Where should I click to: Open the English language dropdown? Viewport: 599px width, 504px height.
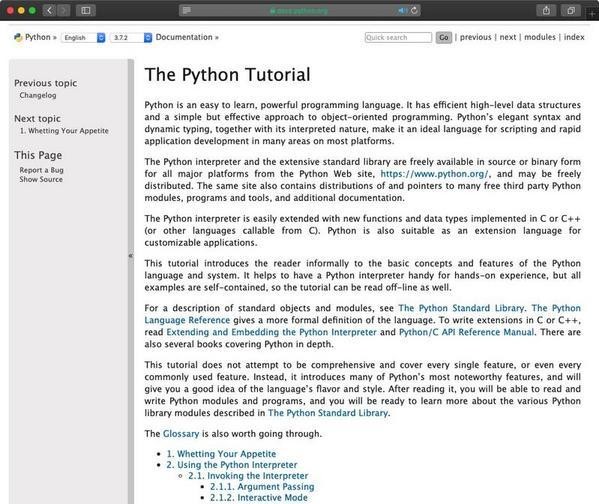coord(83,37)
